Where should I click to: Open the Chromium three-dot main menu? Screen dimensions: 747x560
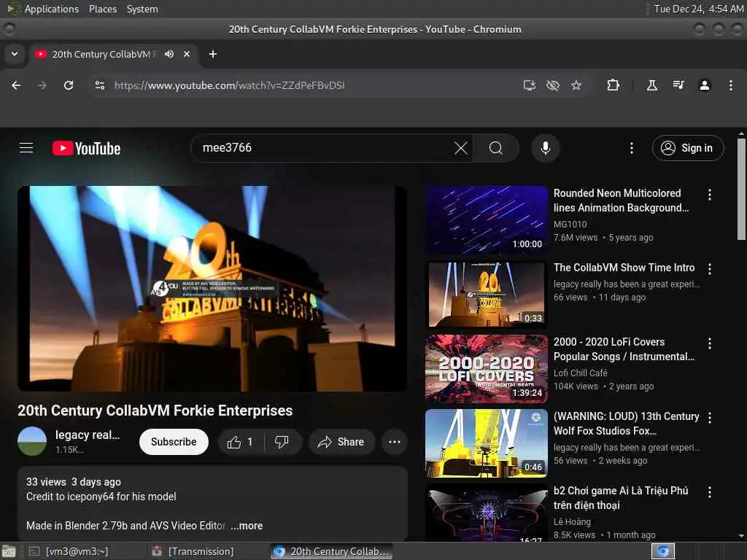click(731, 85)
